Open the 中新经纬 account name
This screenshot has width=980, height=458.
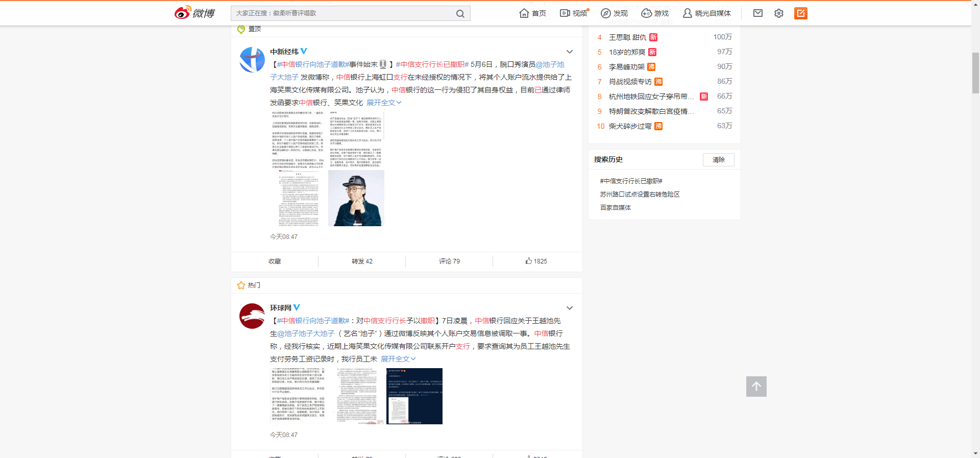pos(284,52)
